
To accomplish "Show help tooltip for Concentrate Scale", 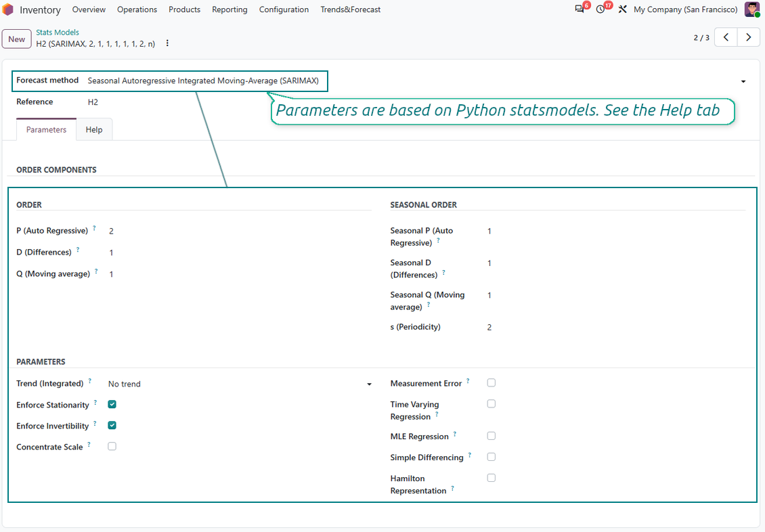I will [89, 444].
